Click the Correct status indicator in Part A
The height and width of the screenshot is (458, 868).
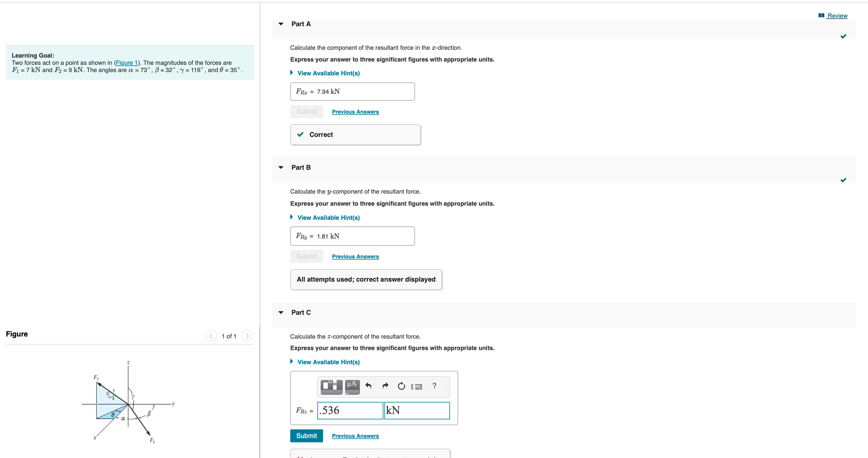(355, 134)
